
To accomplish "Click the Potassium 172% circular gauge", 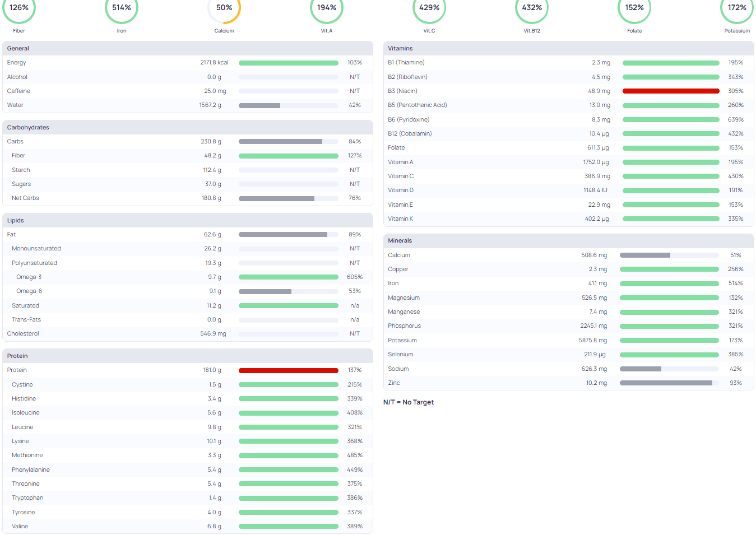I will (737, 8).
